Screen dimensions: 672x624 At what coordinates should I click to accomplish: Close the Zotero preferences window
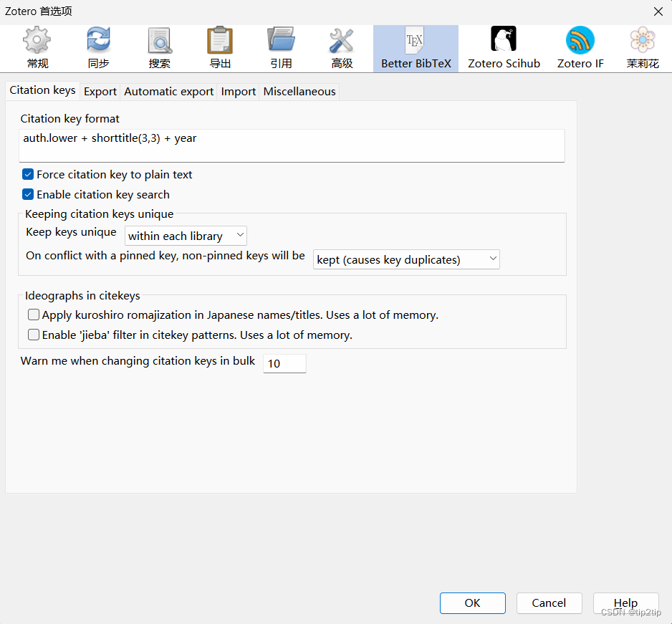[658, 11]
